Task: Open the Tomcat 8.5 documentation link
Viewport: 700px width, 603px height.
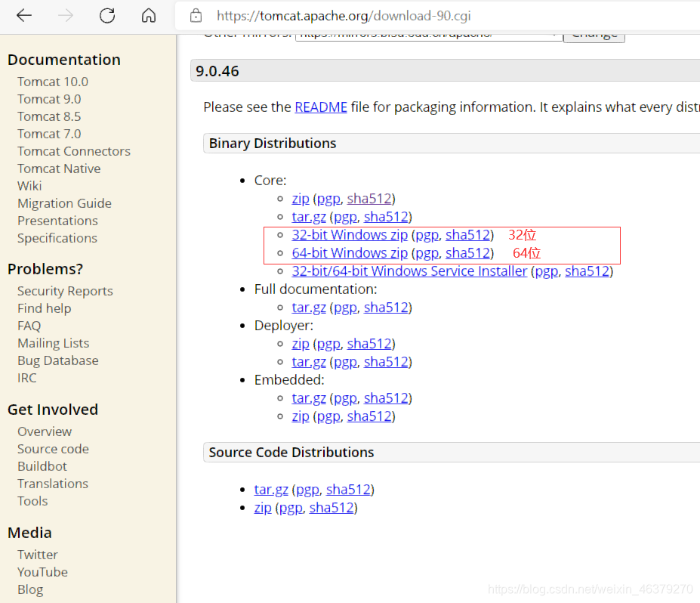Action: (49, 116)
